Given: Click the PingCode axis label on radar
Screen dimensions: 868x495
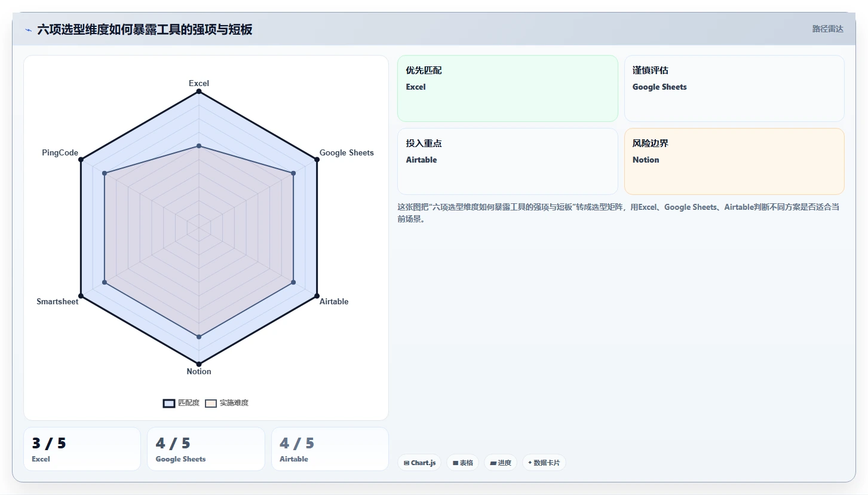Looking at the screenshot, I should [60, 152].
